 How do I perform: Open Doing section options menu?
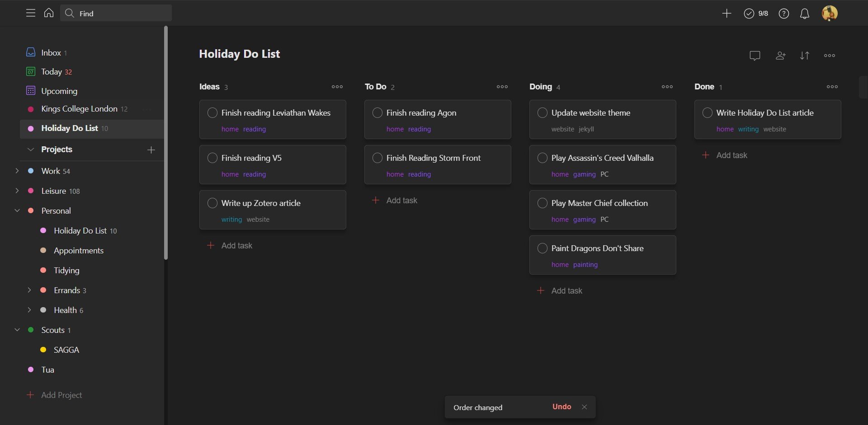point(667,87)
